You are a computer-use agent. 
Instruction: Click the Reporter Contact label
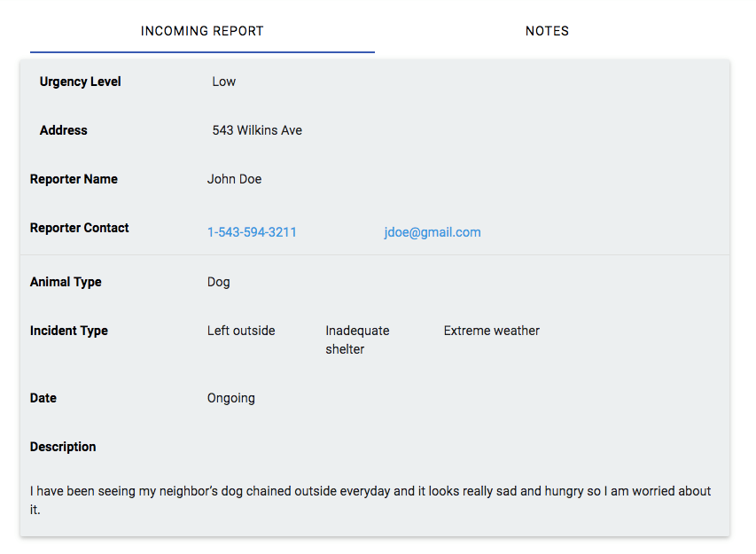(x=80, y=228)
